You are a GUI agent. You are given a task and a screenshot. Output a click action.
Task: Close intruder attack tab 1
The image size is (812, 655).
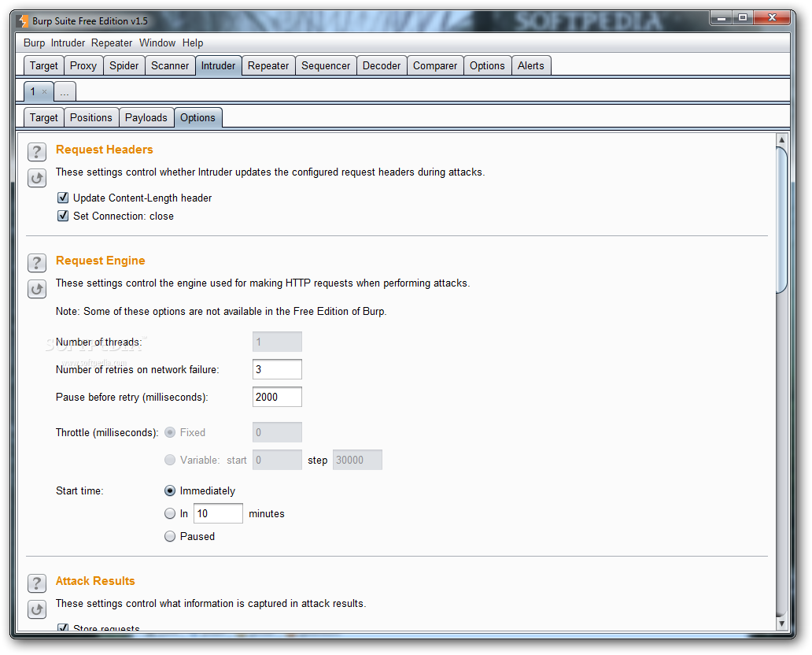tap(45, 92)
